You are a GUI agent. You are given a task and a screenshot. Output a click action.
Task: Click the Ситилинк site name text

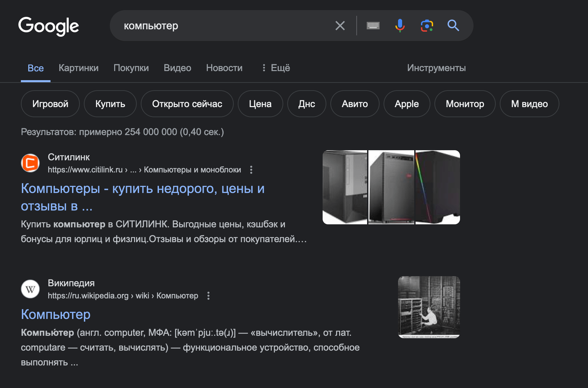69,157
